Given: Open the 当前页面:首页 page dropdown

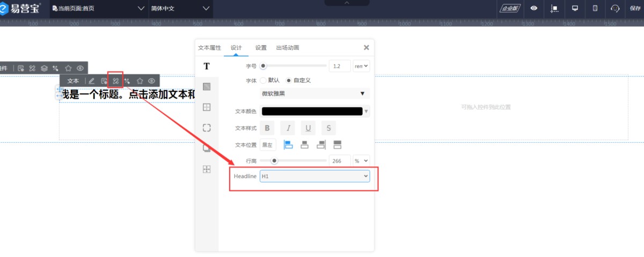Looking at the screenshot, I should coord(99,9).
